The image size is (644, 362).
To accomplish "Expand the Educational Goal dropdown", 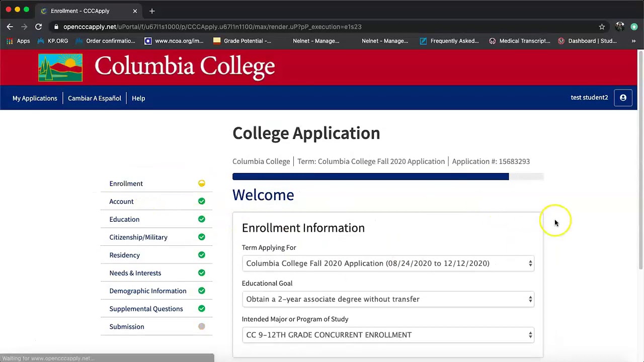I will 387,299.
